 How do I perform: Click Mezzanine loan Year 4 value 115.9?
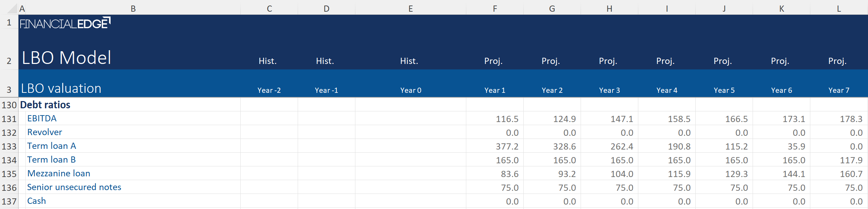(679, 174)
